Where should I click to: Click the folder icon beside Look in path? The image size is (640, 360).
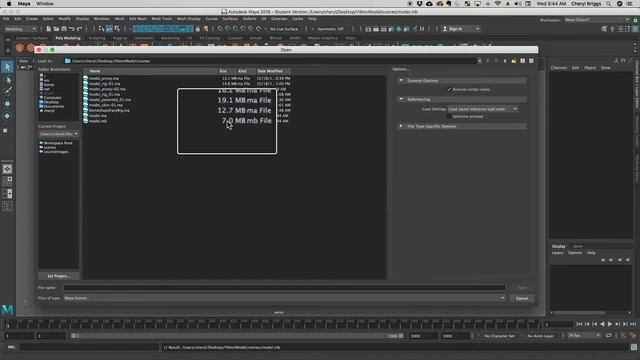(68, 61)
